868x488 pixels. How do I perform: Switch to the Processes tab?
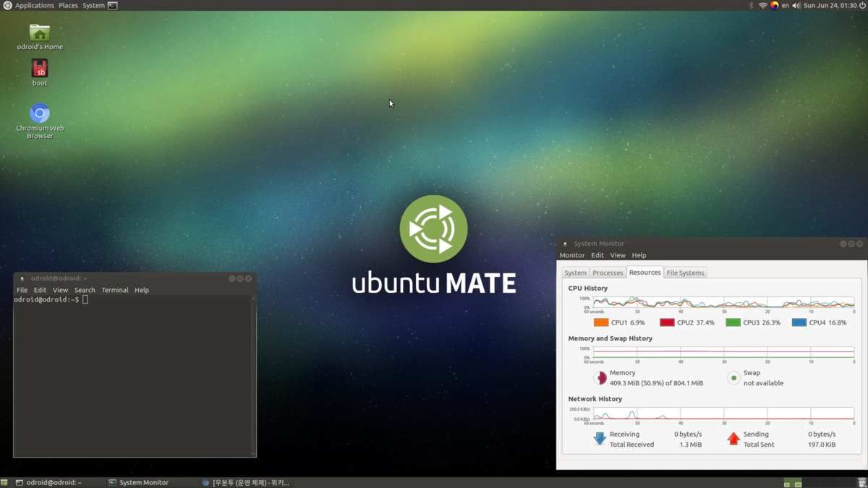[x=608, y=273]
